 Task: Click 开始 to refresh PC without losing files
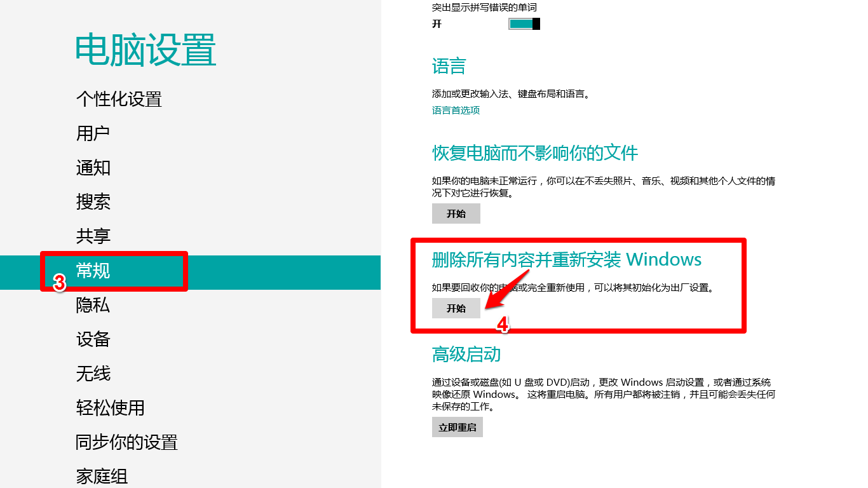456,213
